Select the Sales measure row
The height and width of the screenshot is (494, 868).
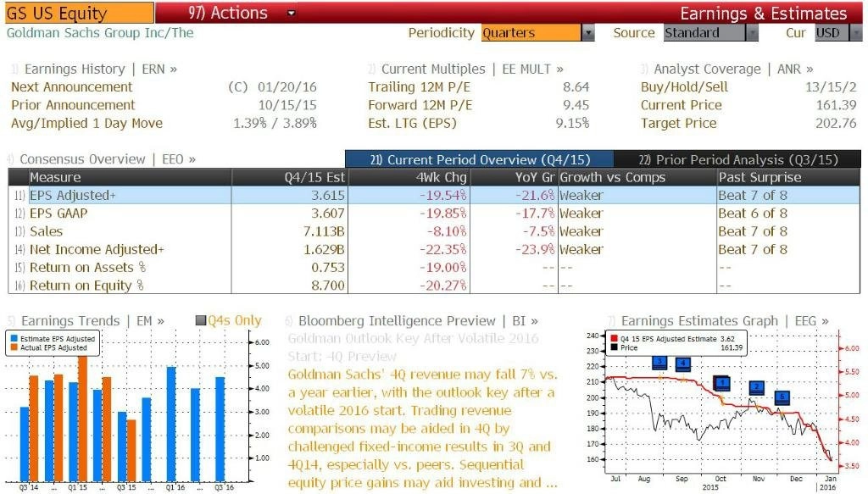click(434, 231)
